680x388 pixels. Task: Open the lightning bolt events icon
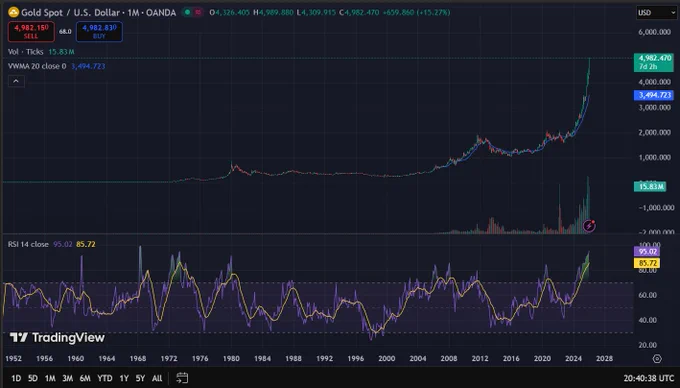point(589,225)
